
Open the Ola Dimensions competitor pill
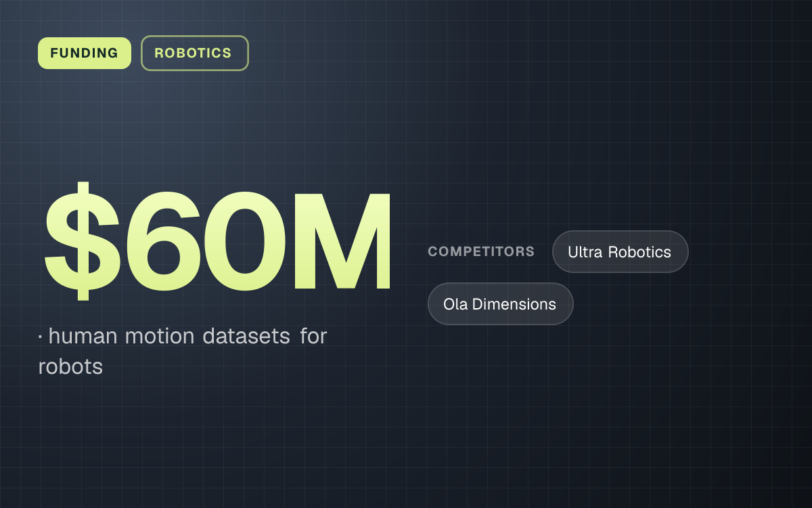[x=501, y=304]
